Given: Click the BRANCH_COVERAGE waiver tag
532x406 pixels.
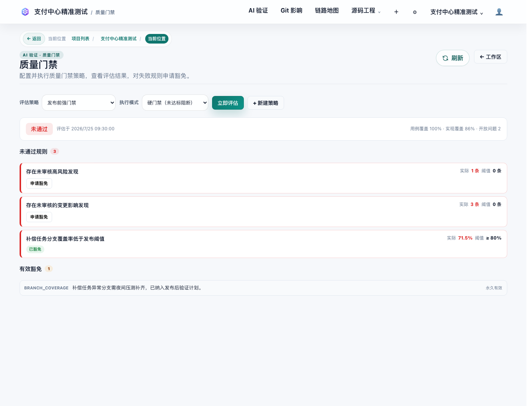Looking at the screenshot, I should (x=46, y=288).
